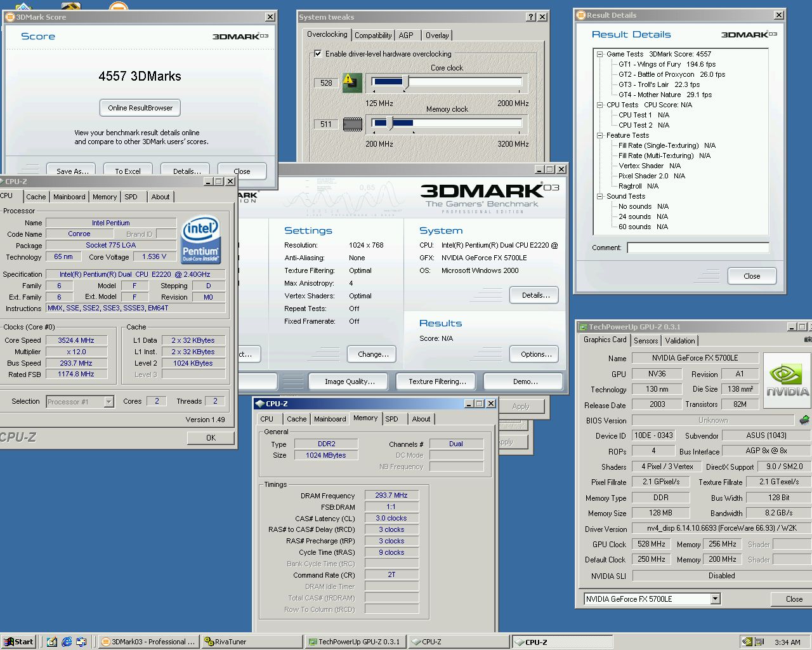812x650 pixels.
Task: Click the CPU-Z Memory window title icon
Action: 259,404
